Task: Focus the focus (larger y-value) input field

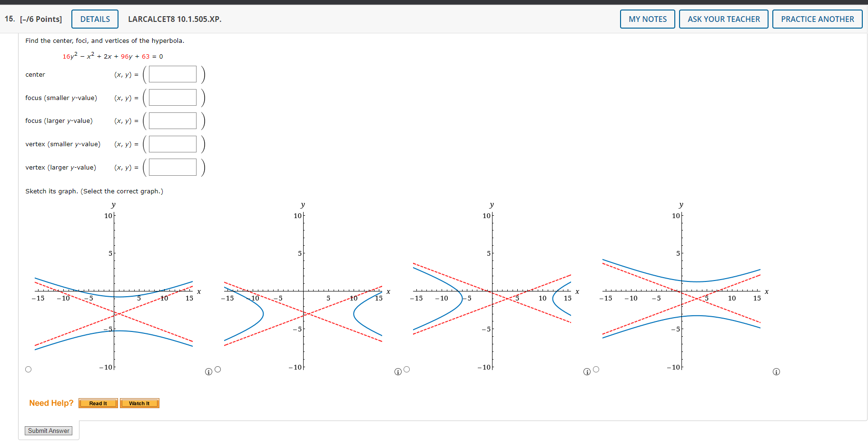Action: [x=173, y=120]
